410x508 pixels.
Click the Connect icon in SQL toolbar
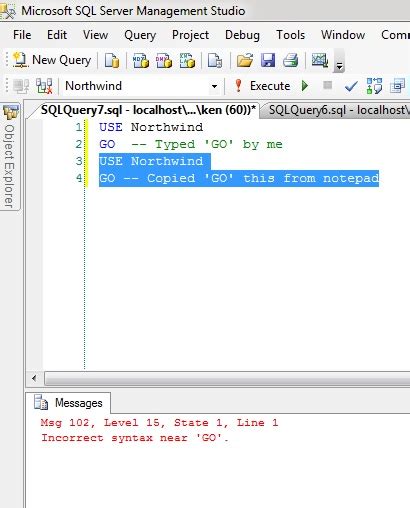click(x=21, y=86)
